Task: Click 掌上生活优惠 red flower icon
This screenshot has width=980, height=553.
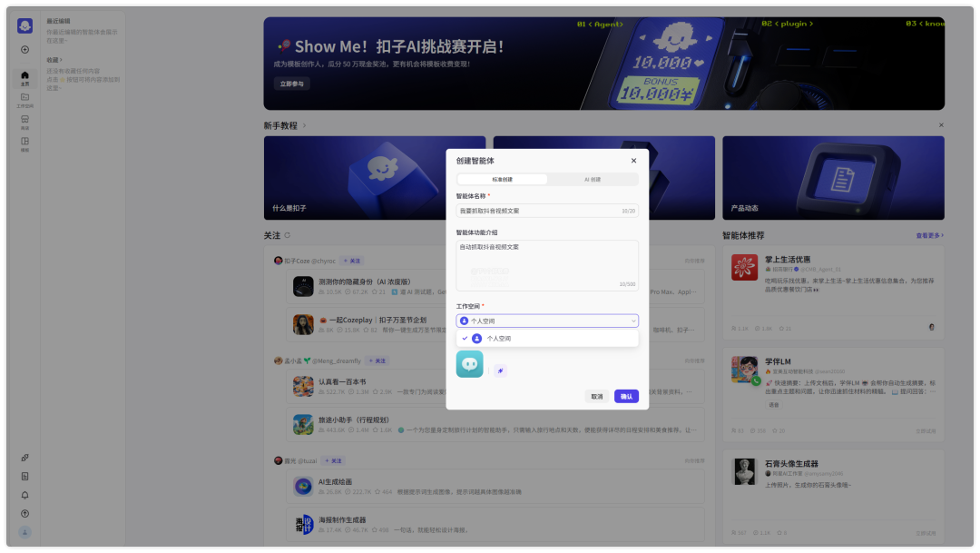Action: point(744,267)
